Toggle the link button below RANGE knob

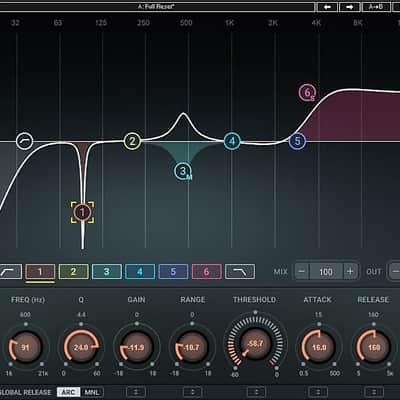192,392
